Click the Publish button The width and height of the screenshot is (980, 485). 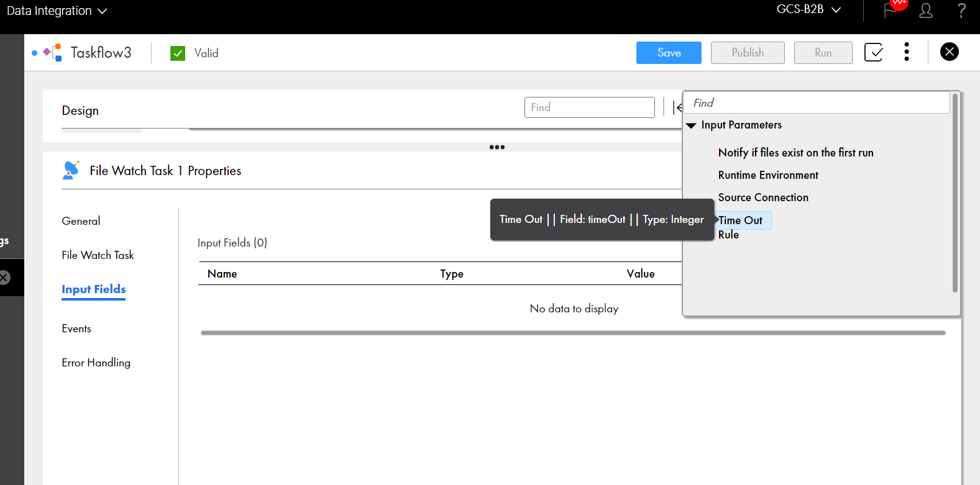click(x=748, y=53)
